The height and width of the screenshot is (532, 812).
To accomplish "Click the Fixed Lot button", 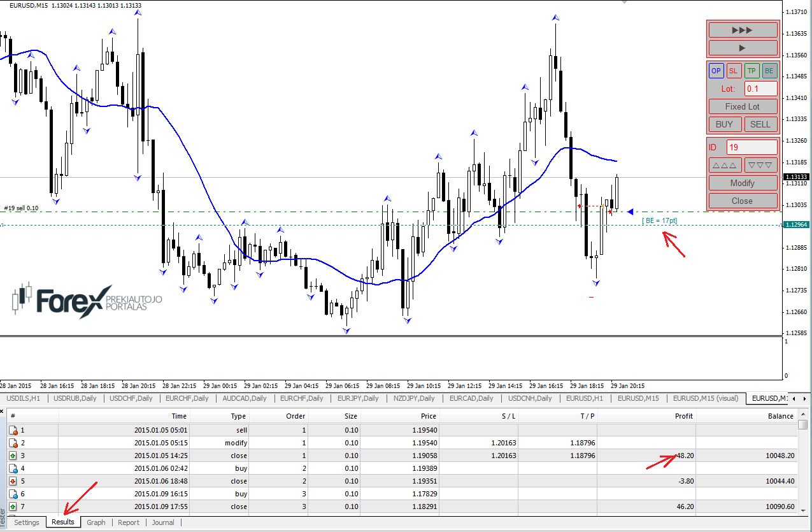I will (x=743, y=106).
